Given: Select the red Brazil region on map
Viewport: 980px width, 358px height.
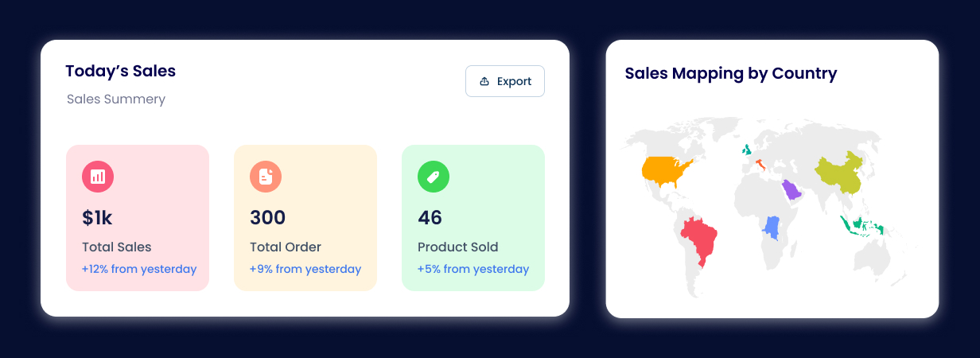Looking at the screenshot, I should (x=700, y=239).
